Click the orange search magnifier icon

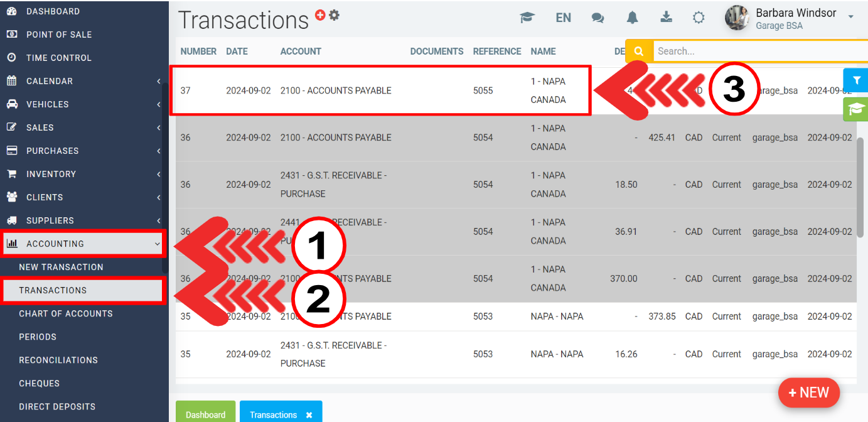click(639, 51)
